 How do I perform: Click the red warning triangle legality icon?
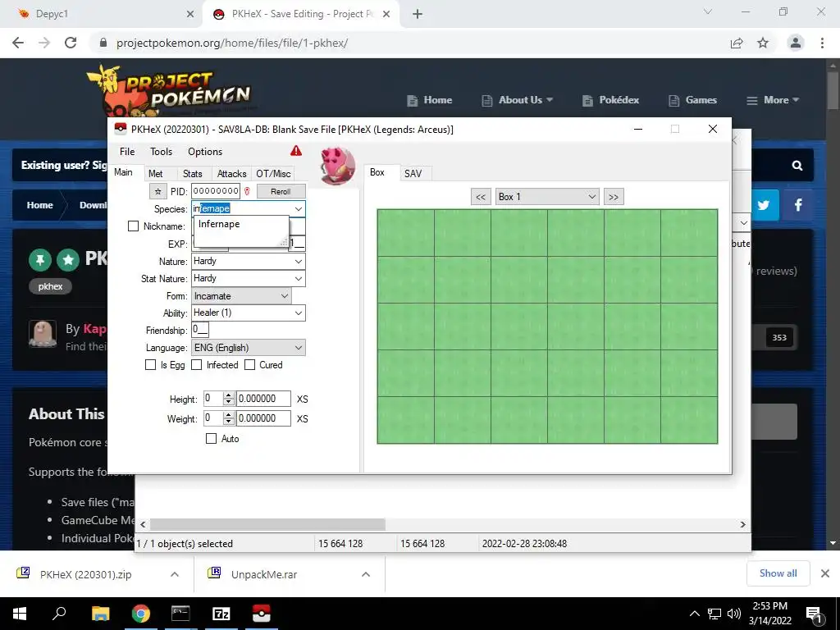[295, 151]
